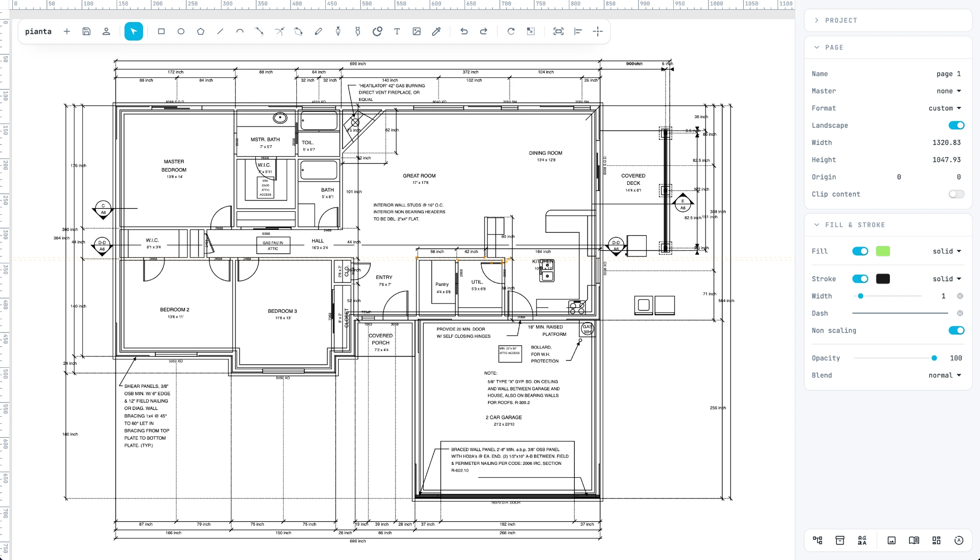Open the Format dropdown set to custom
The image size is (980, 560).
pos(945,108)
